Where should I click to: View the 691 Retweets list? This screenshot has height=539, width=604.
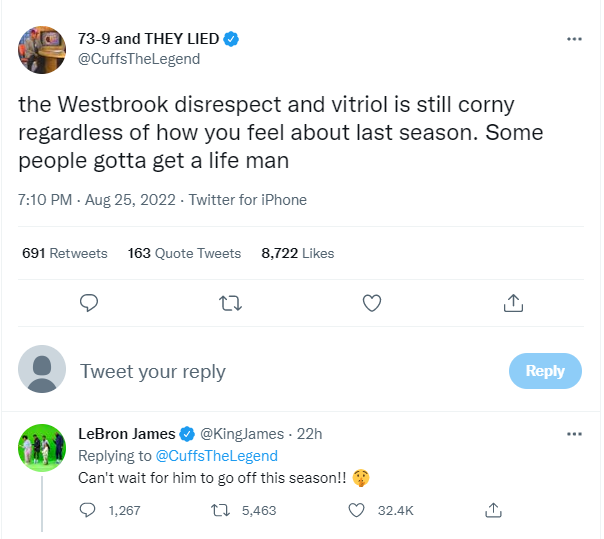[64, 253]
